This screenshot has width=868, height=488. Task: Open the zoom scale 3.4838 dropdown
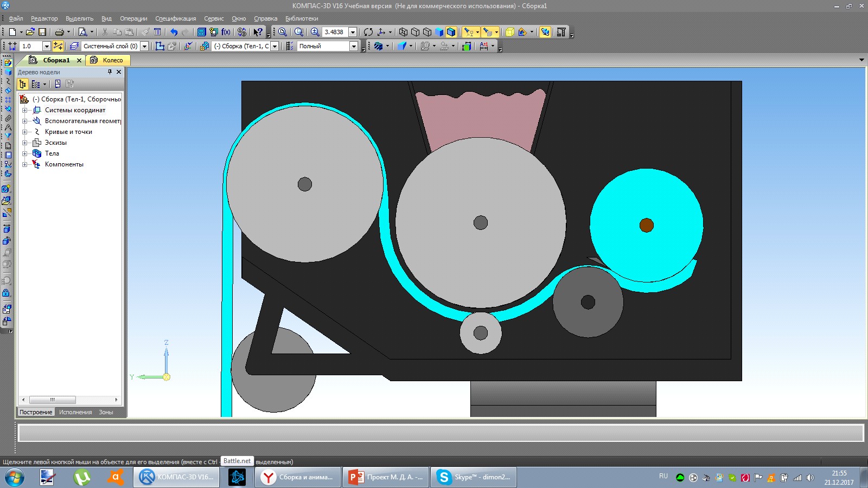[x=353, y=32]
